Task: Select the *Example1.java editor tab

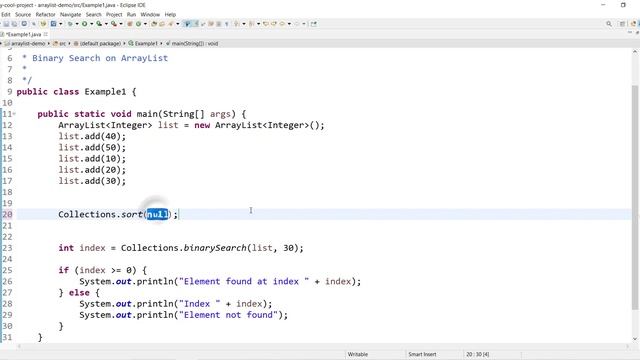Action: click(x=23, y=34)
